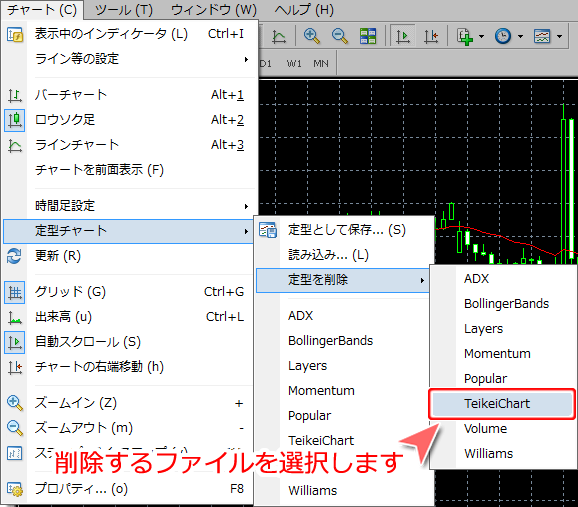The width and height of the screenshot is (578, 507).
Task: Select バーチャート chart type
Action: point(128,95)
